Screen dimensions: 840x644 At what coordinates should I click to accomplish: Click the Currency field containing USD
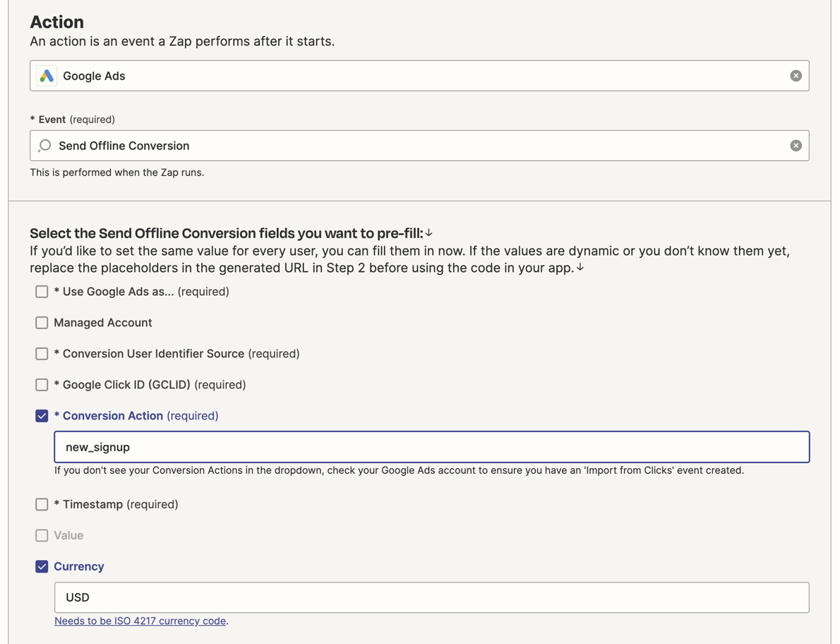point(432,597)
